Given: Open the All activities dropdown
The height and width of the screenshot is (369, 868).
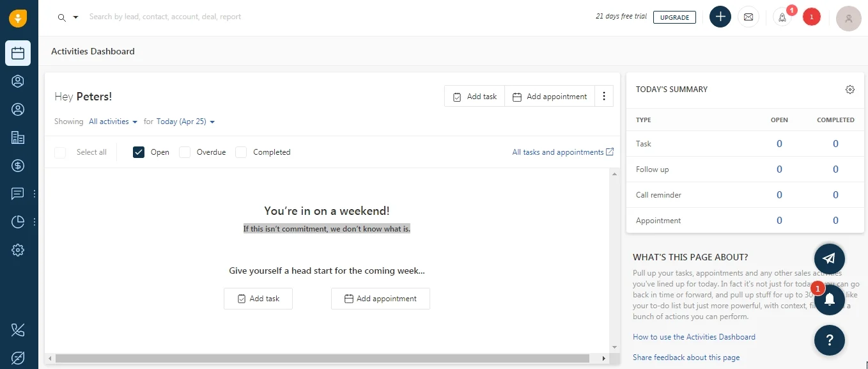Looking at the screenshot, I should pos(113,122).
